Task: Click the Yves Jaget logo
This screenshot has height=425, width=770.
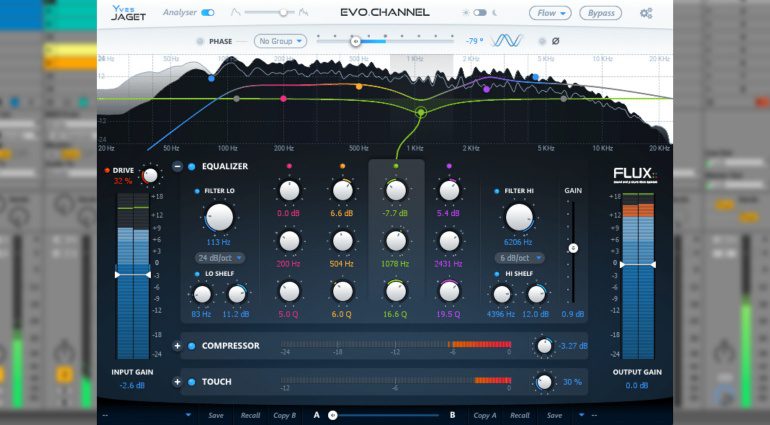Action: pyautogui.click(x=127, y=12)
